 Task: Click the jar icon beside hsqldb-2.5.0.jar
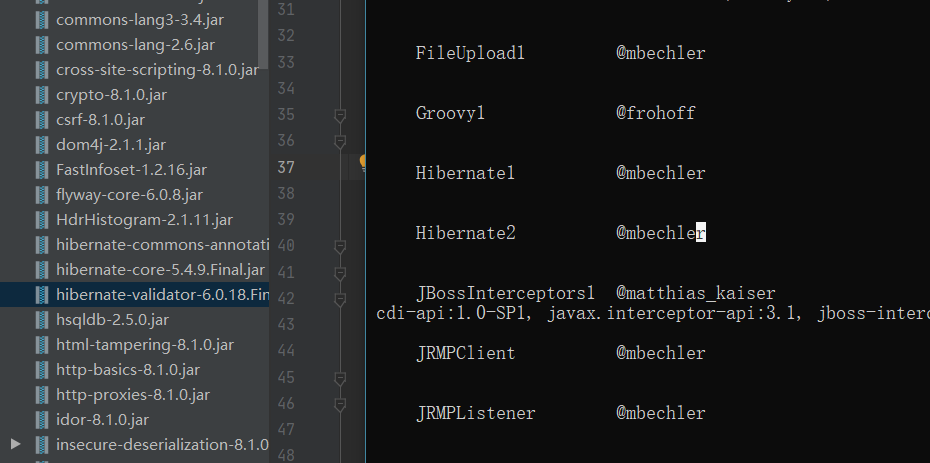[41, 320]
